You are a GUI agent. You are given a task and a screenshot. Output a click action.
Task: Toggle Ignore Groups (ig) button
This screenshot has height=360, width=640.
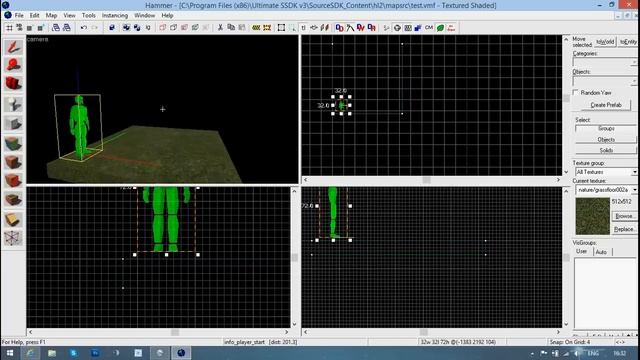(x=148, y=28)
